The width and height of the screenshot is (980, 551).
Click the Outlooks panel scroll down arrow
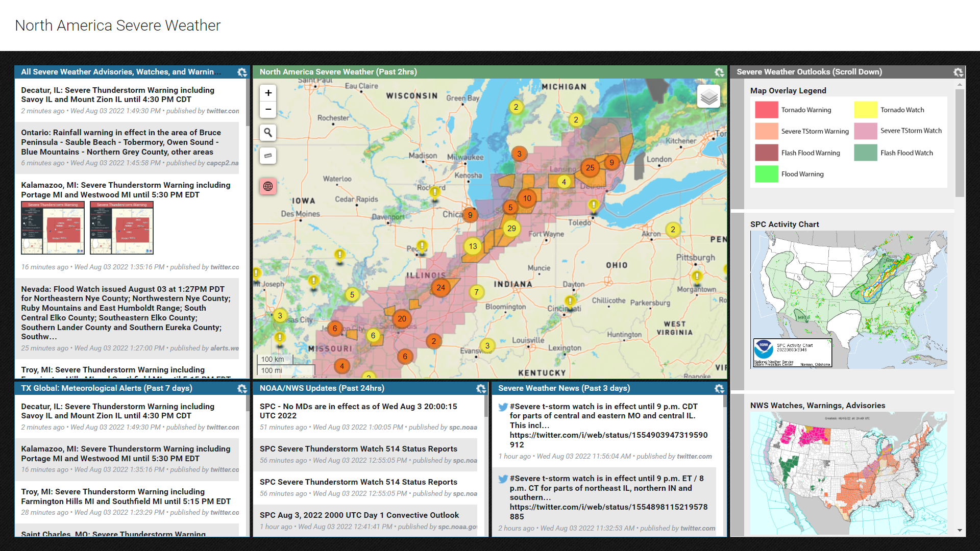point(960,531)
